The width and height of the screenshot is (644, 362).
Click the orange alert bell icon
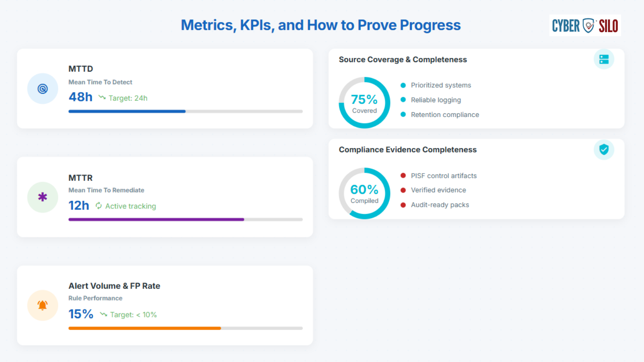point(43,305)
